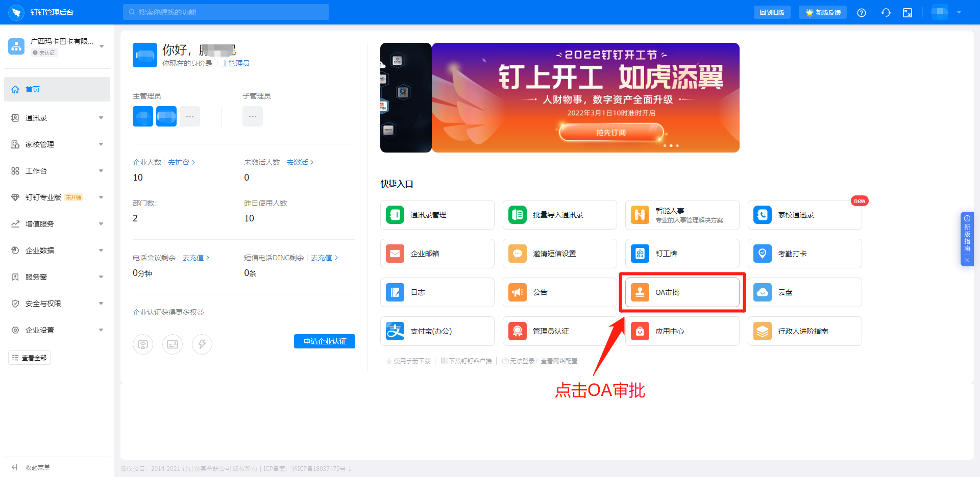Click 查看全部 in the sidebar
The height and width of the screenshot is (477, 980).
(x=30, y=358)
